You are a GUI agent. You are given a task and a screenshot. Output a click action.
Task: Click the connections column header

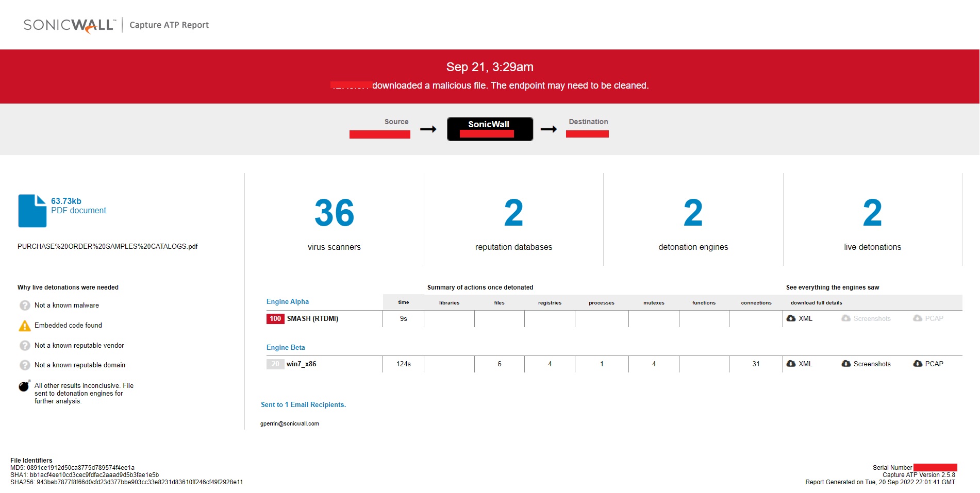756,303
